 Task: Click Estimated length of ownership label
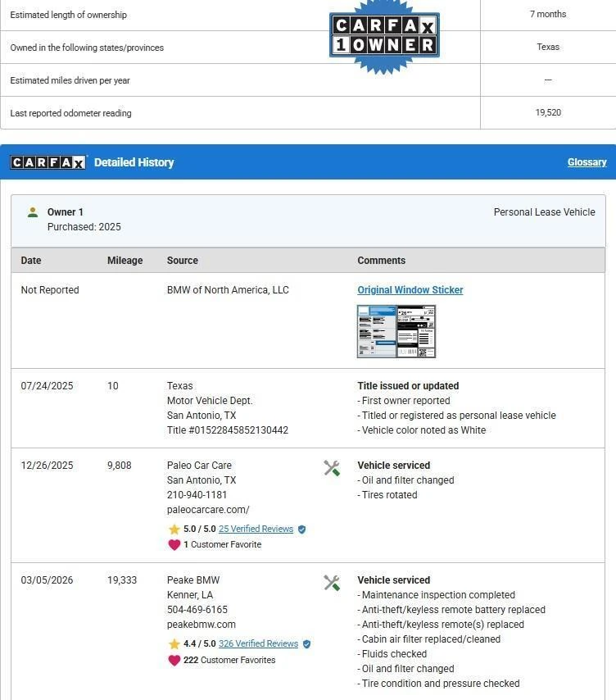pyautogui.click(x=68, y=15)
